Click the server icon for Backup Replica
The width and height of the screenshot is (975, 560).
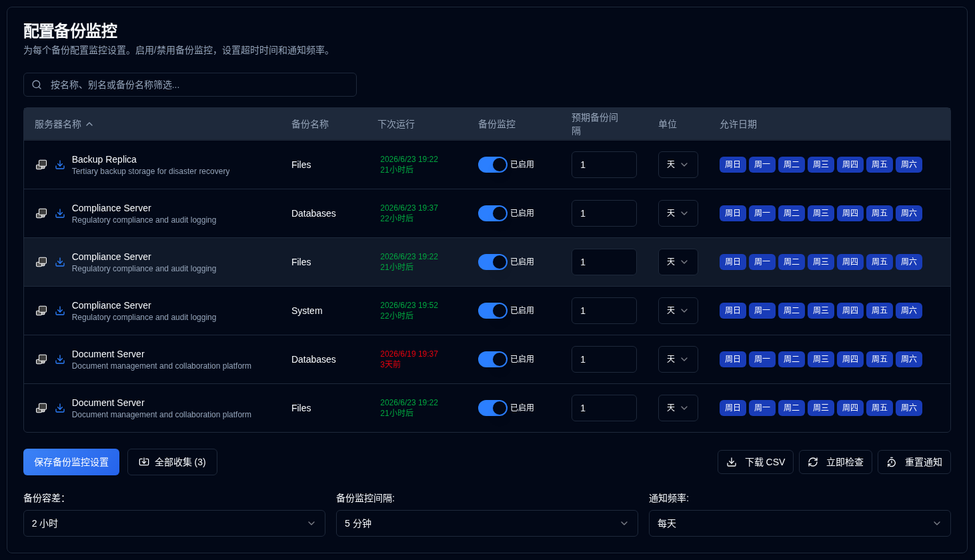coord(41,165)
